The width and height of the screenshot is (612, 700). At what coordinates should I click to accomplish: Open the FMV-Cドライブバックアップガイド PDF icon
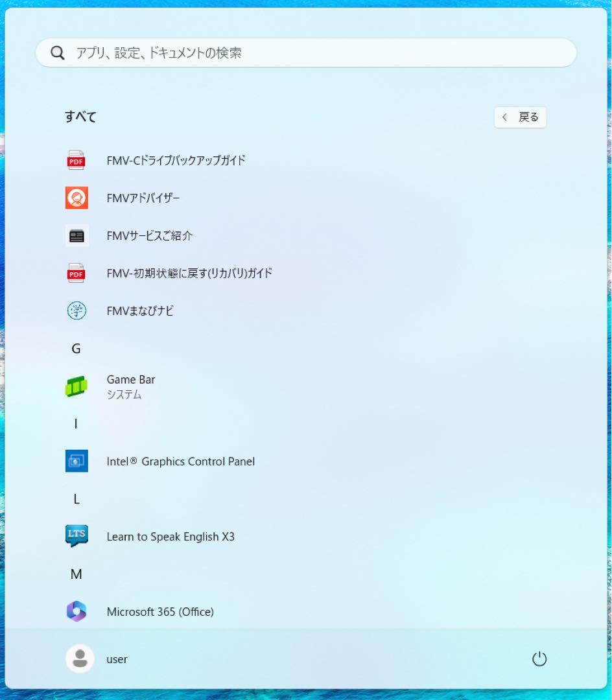pos(76,160)
